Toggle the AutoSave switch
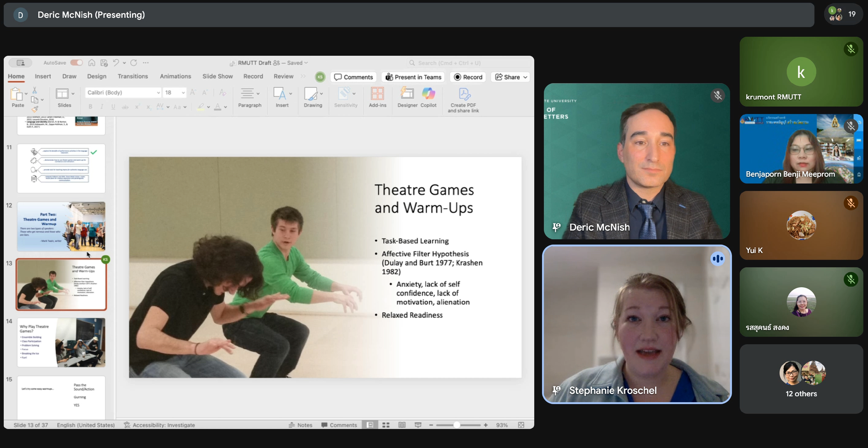The image size is (868, 448). coord(77,63)
